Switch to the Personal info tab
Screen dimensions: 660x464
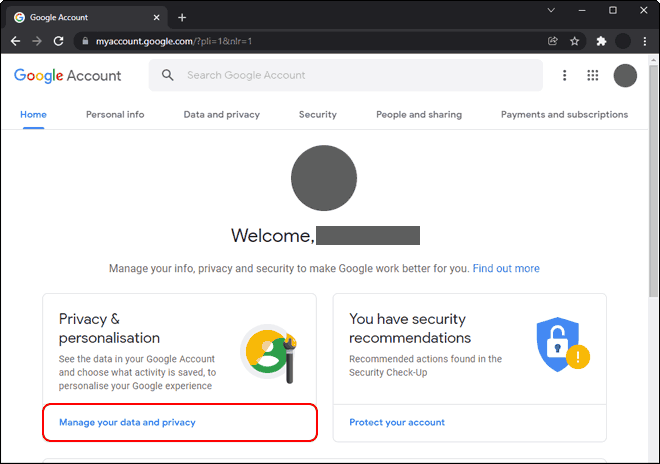coord(115,115)
